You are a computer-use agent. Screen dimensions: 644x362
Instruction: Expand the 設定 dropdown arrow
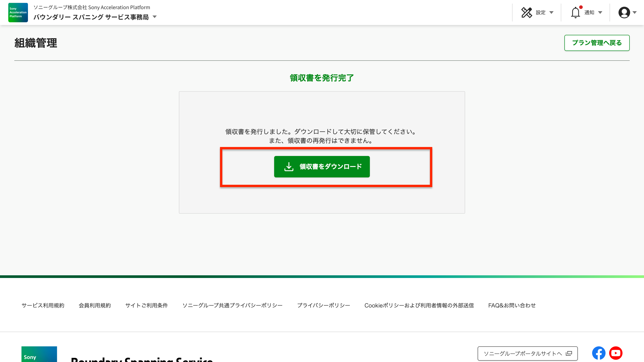pyautogui.click(x=551, y=13)
